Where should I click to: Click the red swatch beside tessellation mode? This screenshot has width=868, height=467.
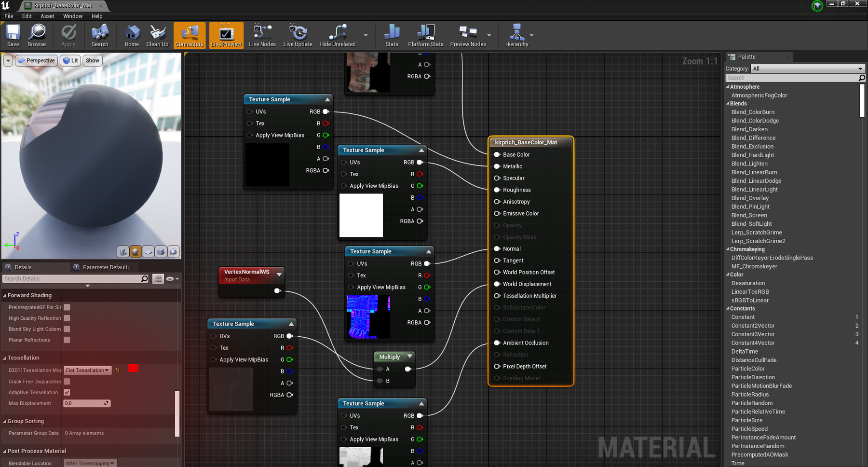(134, 369)
